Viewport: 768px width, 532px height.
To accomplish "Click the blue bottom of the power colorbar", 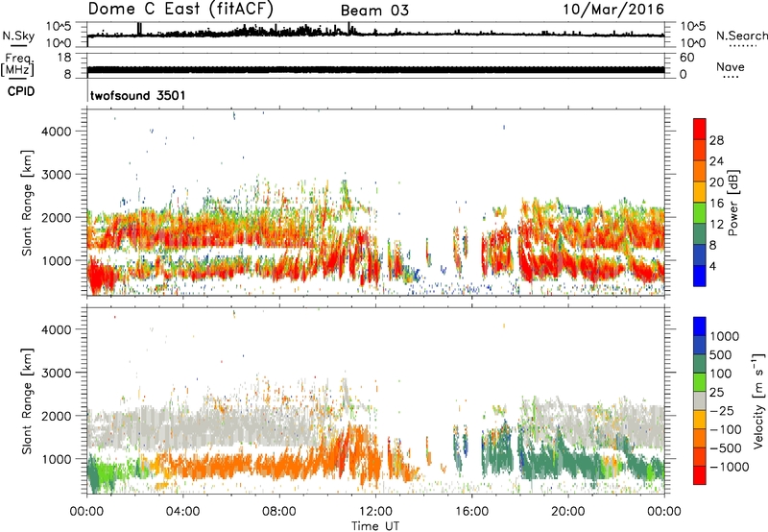I will (x=700, y=276).
